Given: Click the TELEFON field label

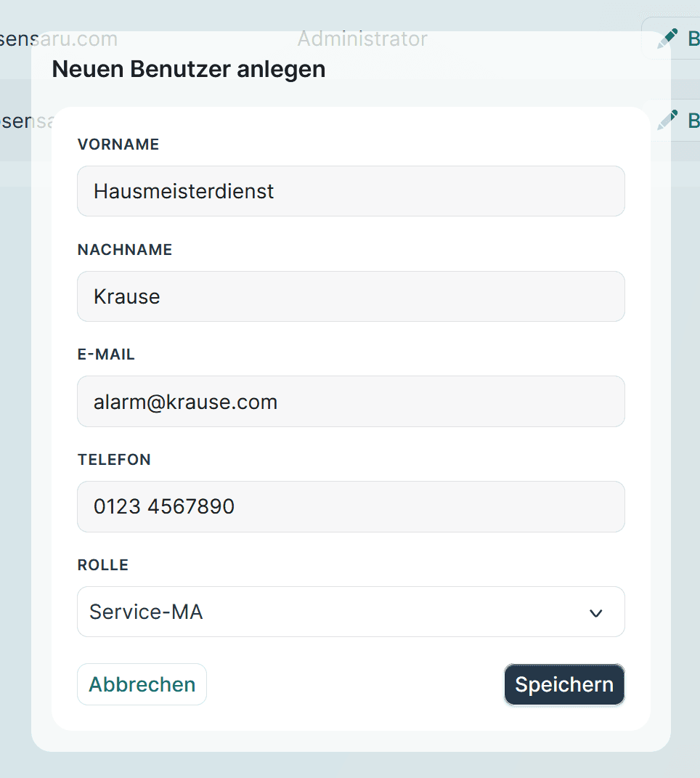Looking at the screenshot, I should [x=114, y=459].
